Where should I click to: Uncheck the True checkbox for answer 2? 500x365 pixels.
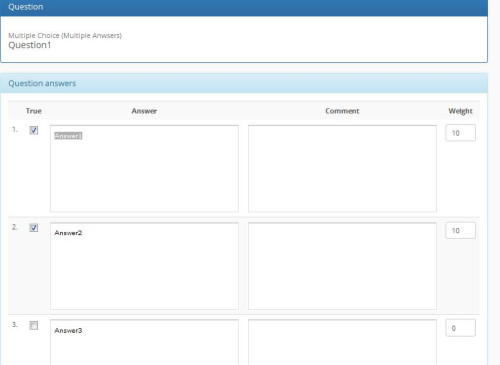coord(34,228)
